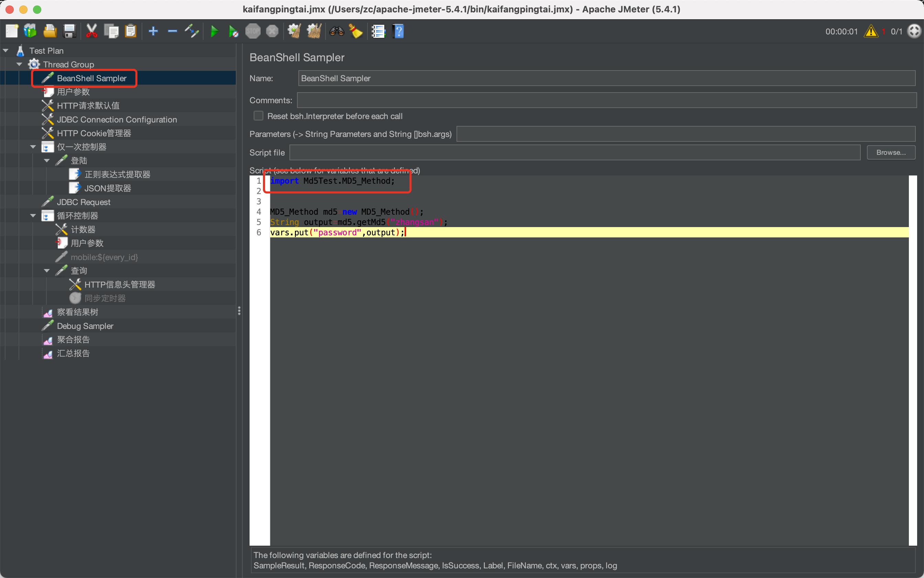Open the Help question mark icon
This screenshot has width=924, height=578.
click(398, 31)
